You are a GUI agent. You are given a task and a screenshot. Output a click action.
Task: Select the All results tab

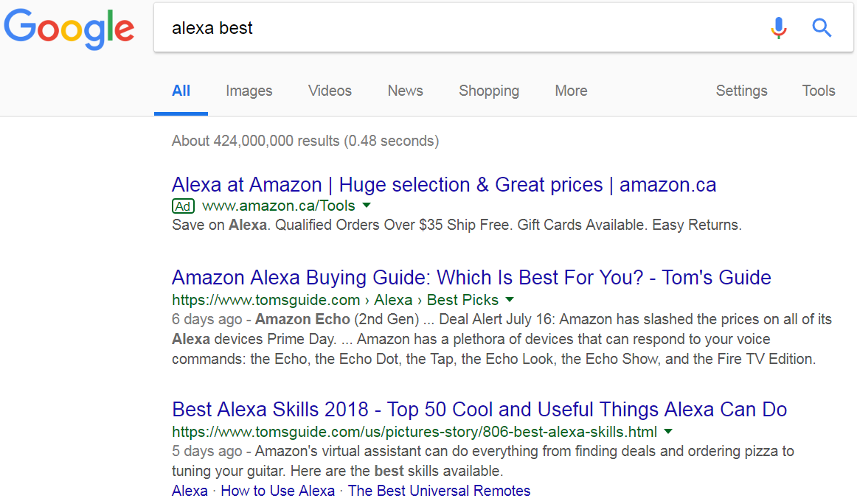tap(181, 91)
